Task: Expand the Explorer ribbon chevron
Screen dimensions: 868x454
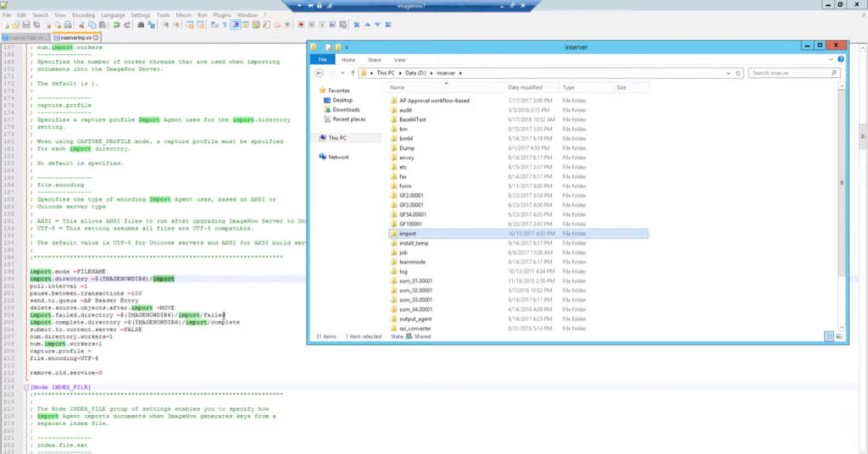Action: (832, 60)
